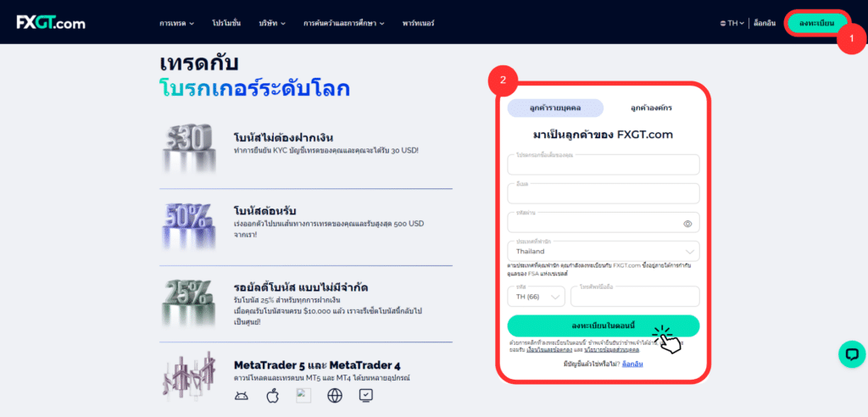Image resolution: width=868 pixels, height=417 pixels.
Task: Open the พาร์ทเนอร์ page
Action: [x=418, y=23]
